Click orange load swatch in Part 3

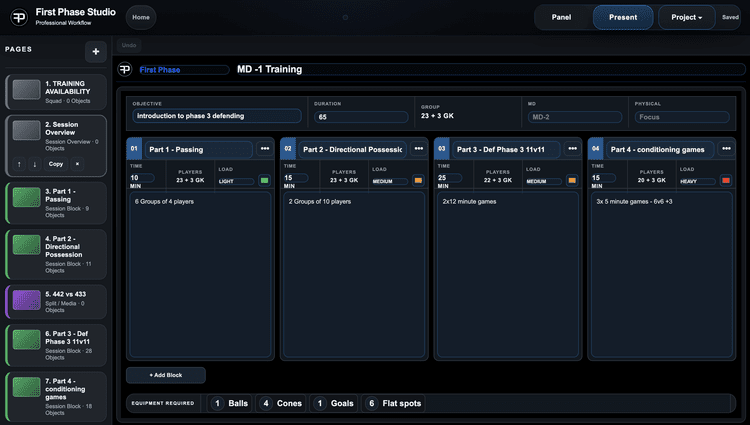pos(572,180)
